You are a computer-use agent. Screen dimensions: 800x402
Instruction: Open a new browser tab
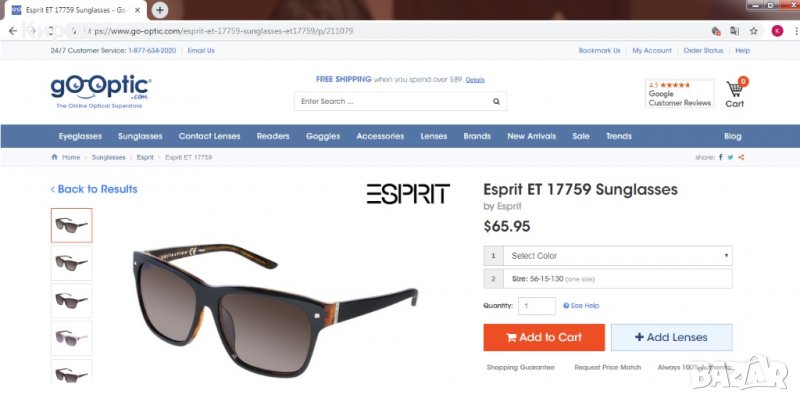coord(160,10)
